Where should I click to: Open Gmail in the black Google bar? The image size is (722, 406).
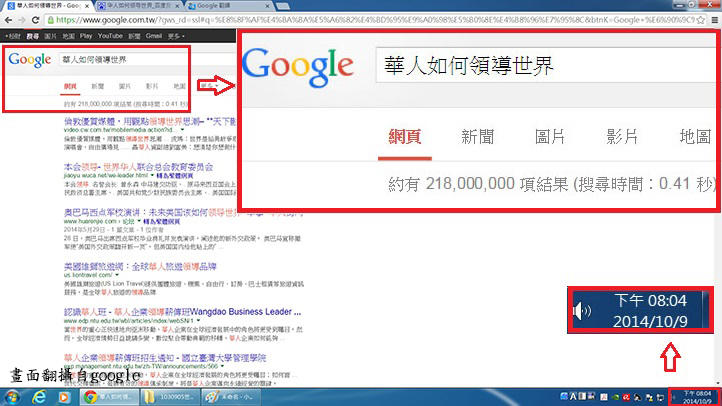point(153,36)
